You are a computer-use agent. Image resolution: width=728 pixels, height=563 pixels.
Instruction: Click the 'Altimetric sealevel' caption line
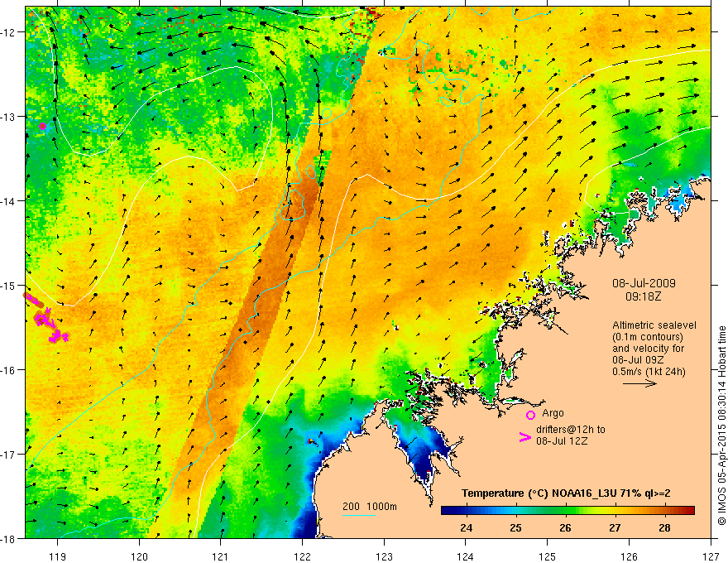tap(654, 325)
